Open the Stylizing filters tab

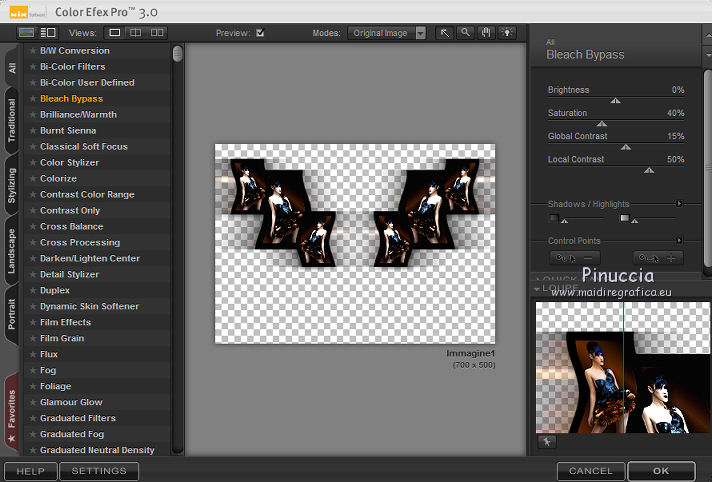[12, 185]
